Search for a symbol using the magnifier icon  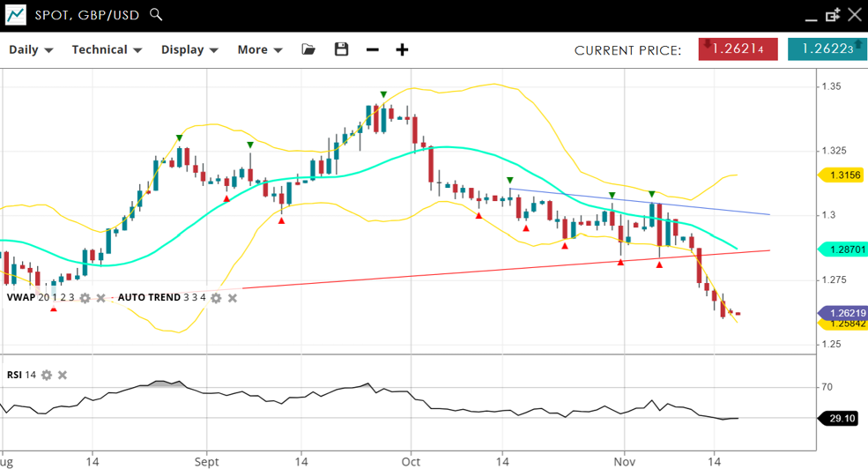pyautogui.click(x=156, y=15)
